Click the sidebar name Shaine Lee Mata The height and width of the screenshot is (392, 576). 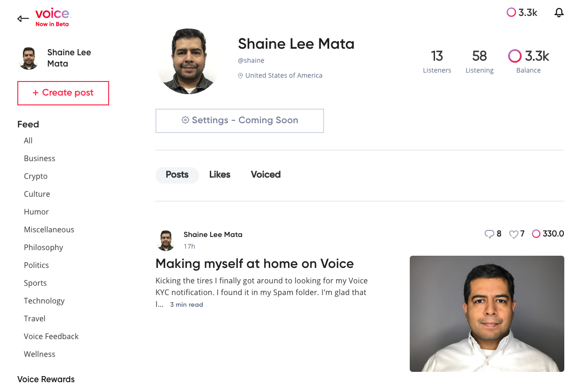(x=69, y=58)
